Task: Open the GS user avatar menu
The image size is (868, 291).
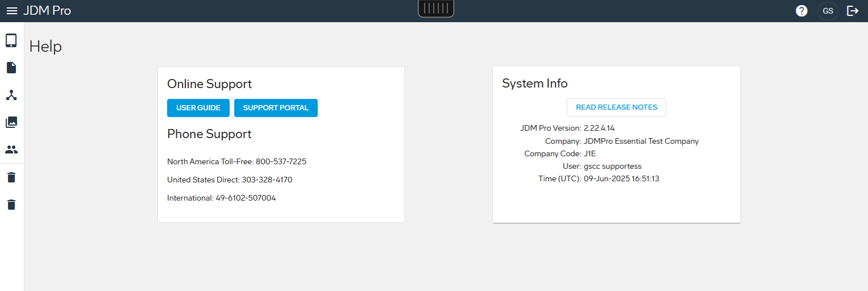Action: 828,11
